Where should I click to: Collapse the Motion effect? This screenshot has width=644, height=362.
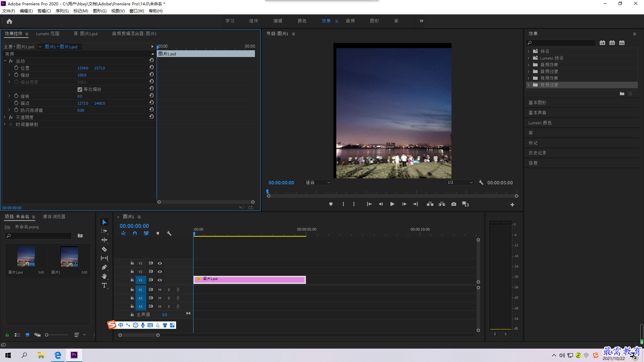point(5,61)
